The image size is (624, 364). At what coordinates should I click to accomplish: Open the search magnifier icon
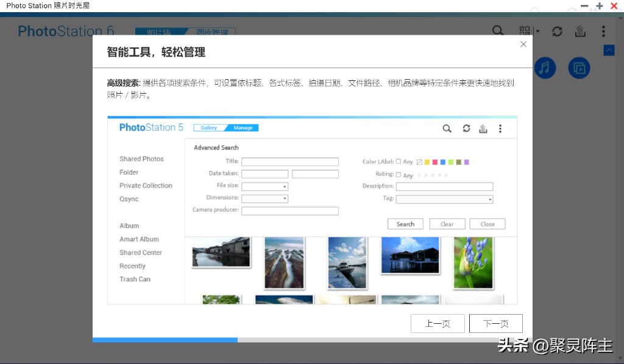click(497, 30)
